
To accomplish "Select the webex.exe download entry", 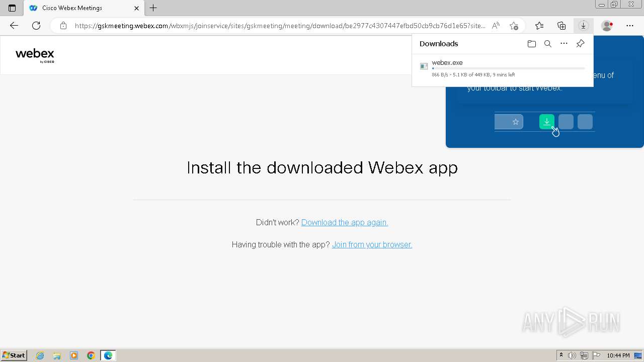I will click(x=503, y=68).
